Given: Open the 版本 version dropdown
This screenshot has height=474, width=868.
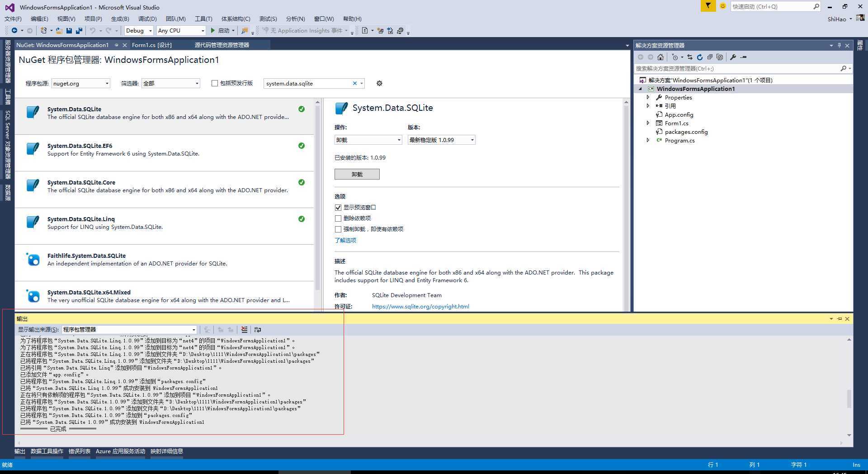Looking at the screenshot, I should click(x=441, y=140).
